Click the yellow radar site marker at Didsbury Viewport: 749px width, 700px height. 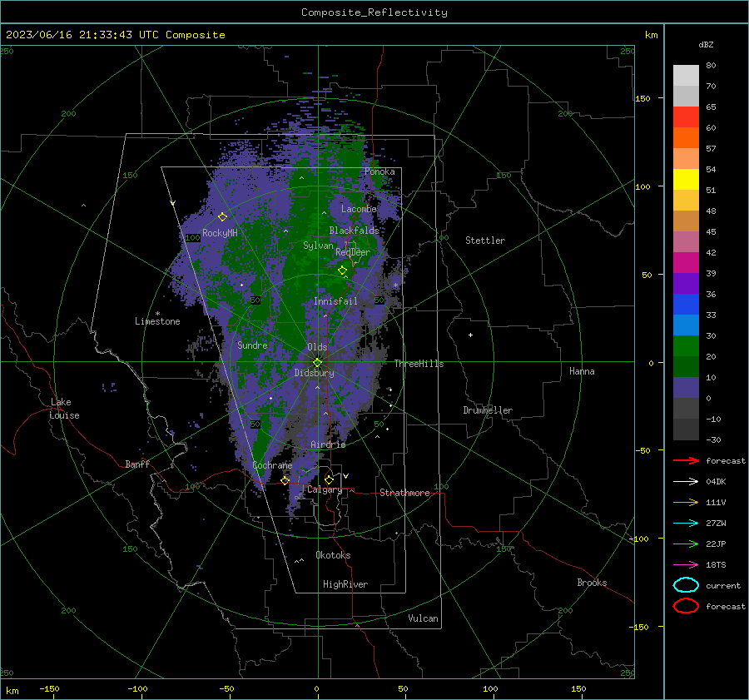(x=317, y=363)
